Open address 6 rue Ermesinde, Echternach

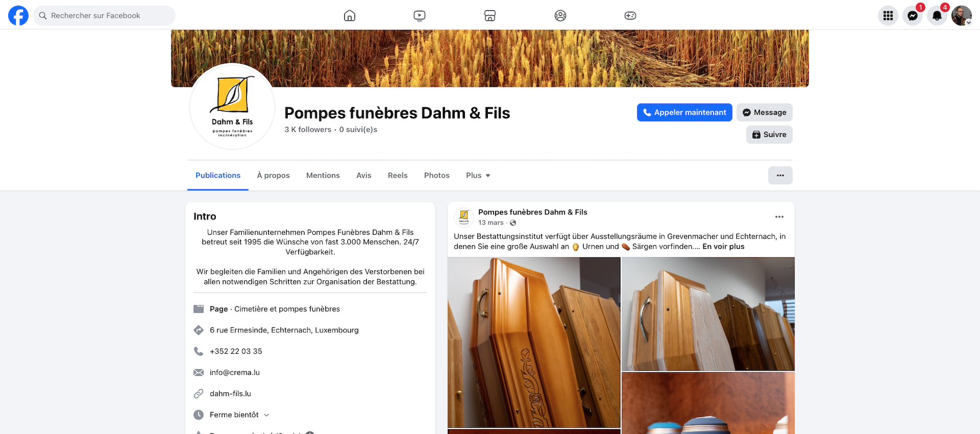click(x=284, y=330)
